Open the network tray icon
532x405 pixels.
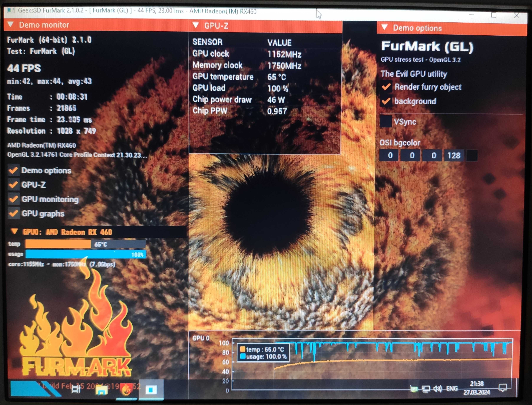[x=426, y=389]
